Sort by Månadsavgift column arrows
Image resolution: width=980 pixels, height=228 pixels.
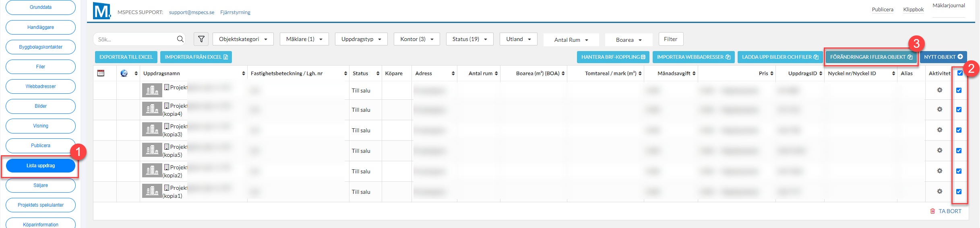point(694,74)
